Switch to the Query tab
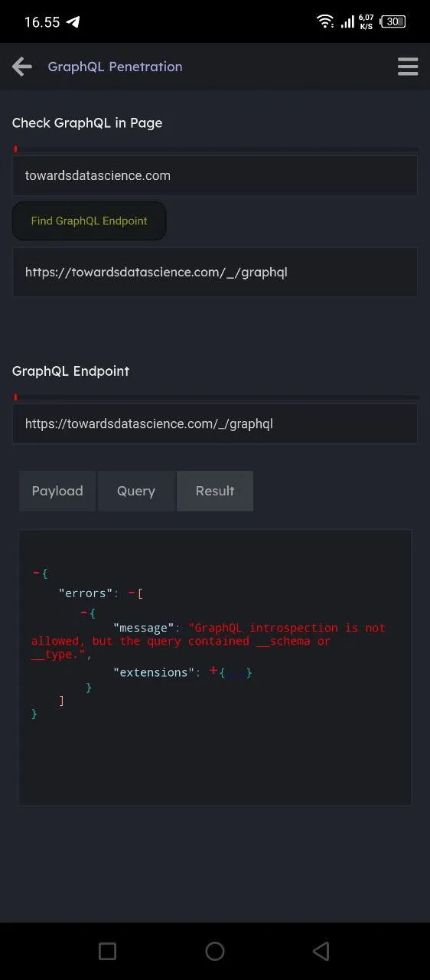Screen dimensions: 430x980 (136, 491)
